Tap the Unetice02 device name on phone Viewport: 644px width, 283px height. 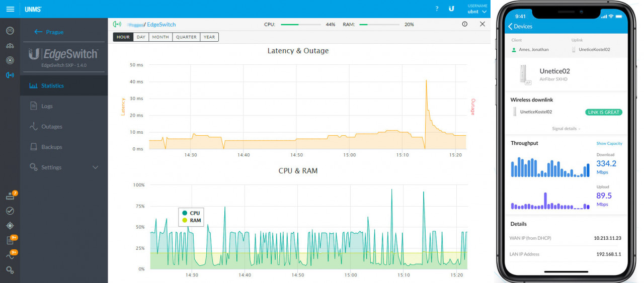point(554,71)
